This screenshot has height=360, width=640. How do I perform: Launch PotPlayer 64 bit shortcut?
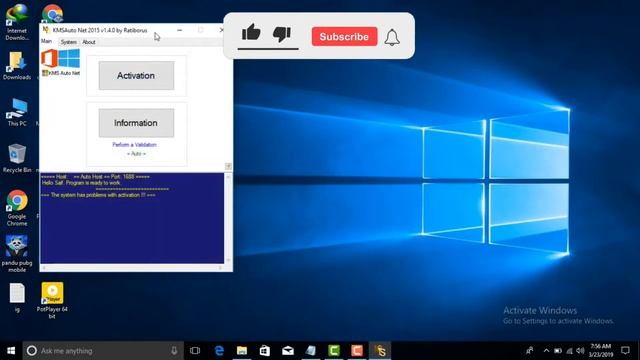point(52,300)
